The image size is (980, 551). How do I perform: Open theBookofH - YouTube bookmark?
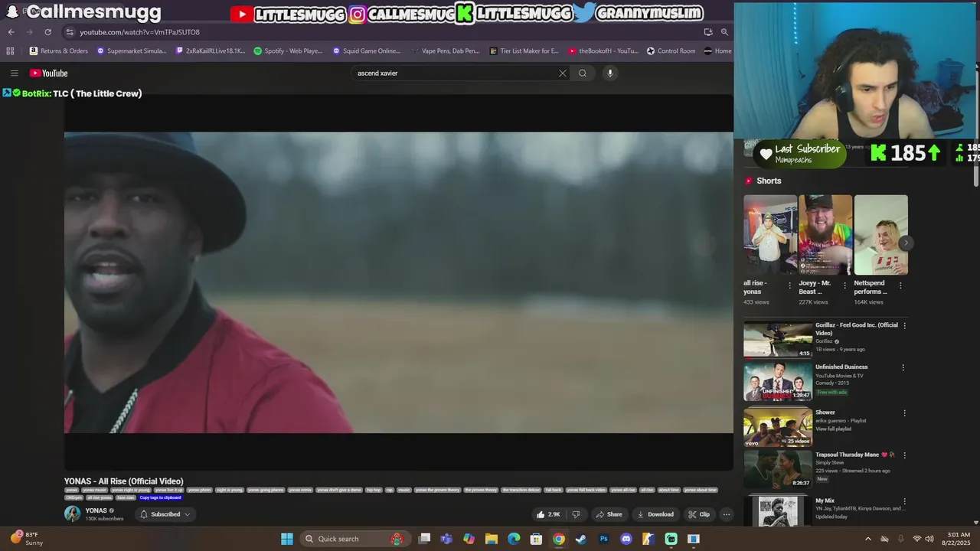point(603,51)
